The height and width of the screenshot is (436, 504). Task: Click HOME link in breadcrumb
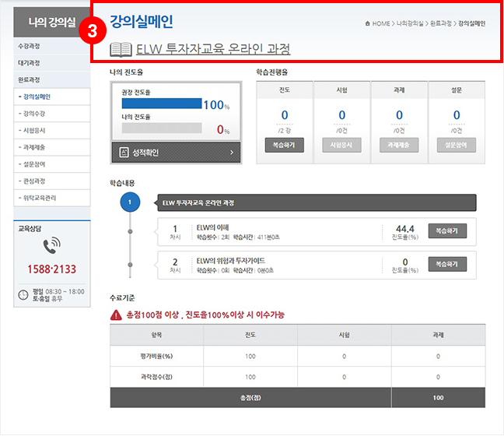pyautogui.click(x=381, y=23)
